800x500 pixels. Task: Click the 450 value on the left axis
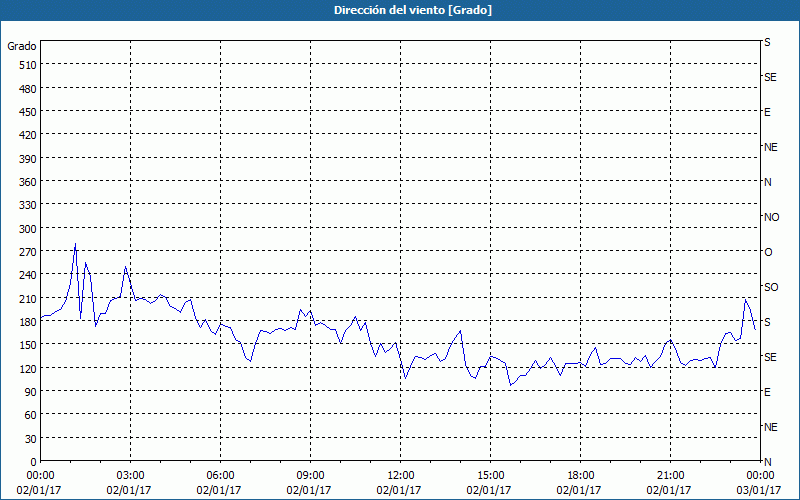click(x=28, y=112)
